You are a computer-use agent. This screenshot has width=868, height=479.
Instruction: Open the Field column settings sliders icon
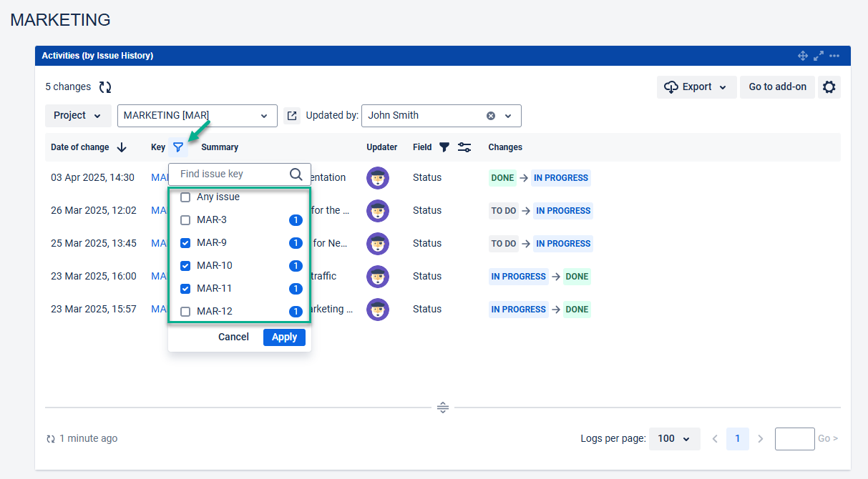tap(464, 147)
